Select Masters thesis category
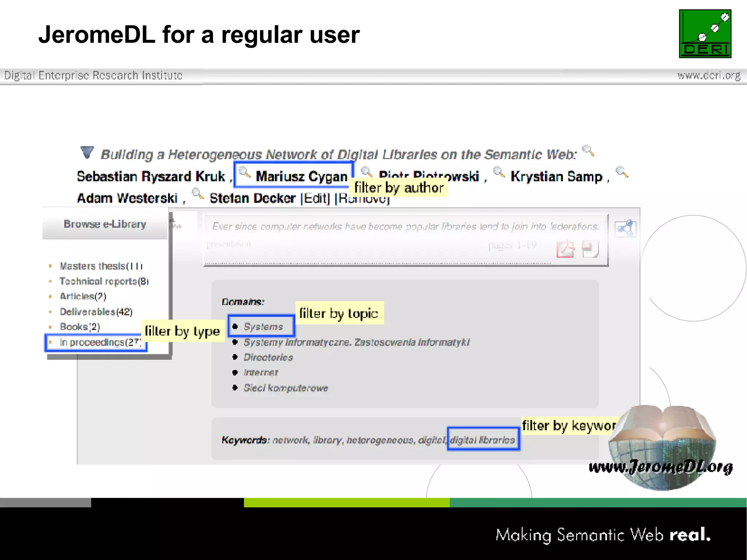 pyautogui.click(x=101, y=266)
